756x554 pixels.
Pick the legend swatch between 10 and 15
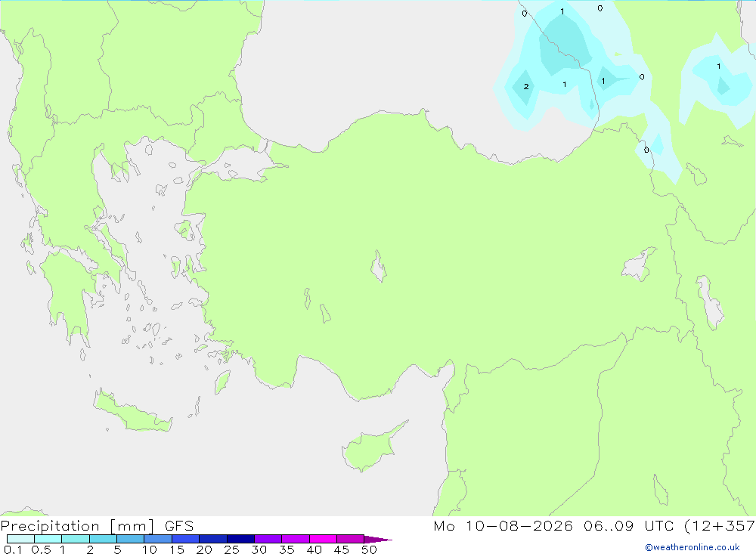(158, 539)
